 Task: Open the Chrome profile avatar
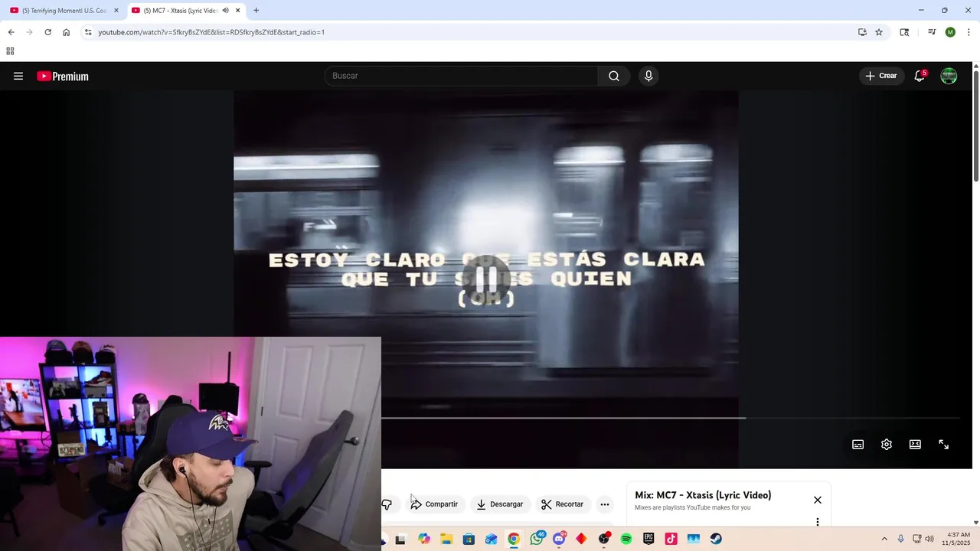pyautogui.click(x=950, y=32)
